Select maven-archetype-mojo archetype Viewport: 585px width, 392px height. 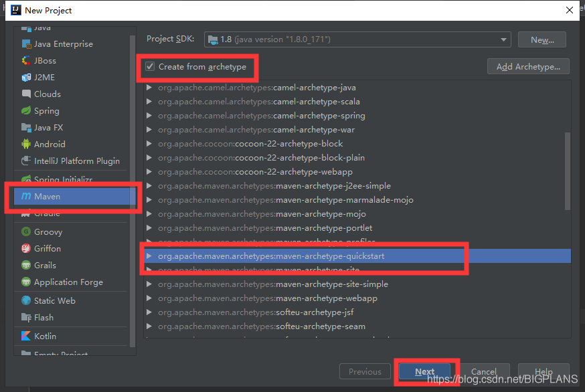click(x=357, y=213)
